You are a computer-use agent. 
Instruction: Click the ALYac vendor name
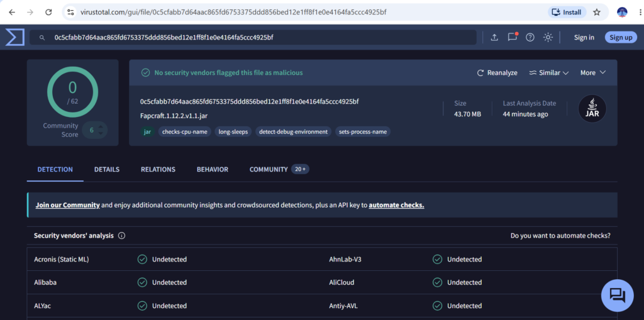pyautogui.click(x=43, y=306)
